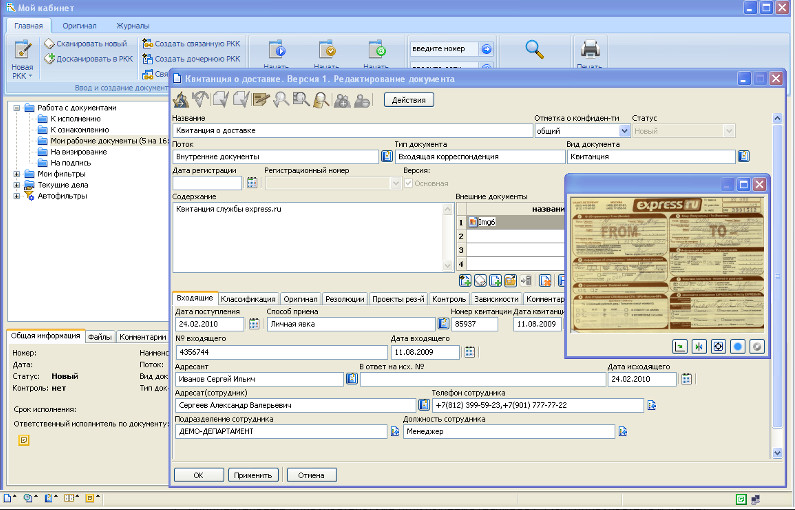Screen dimensions: 795x510
Task: Click the magnifier search icon in ribbon
Action: pos(534,49)
